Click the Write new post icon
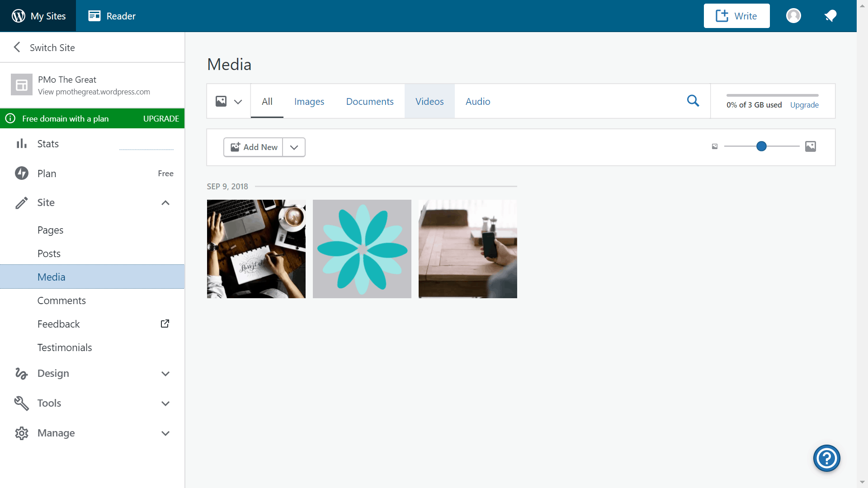Screen dimensions: 868x488 [x=737, y=15]
